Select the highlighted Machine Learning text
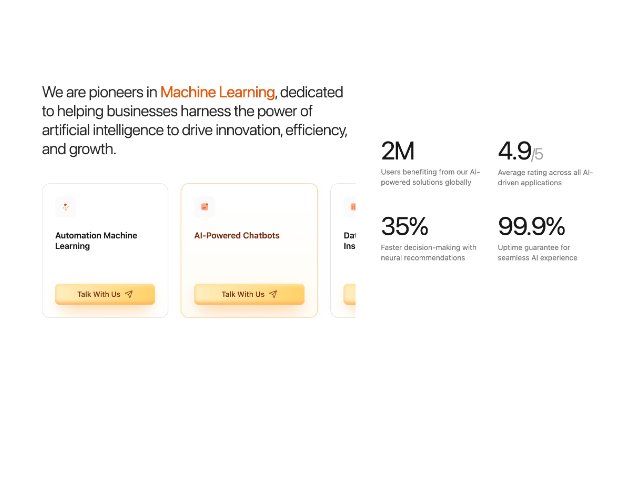640x480 pixels. (x=218, y=91)
